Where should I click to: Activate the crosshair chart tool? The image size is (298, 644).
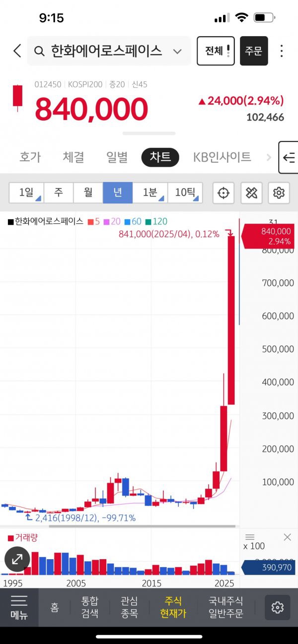coord(223,193)
